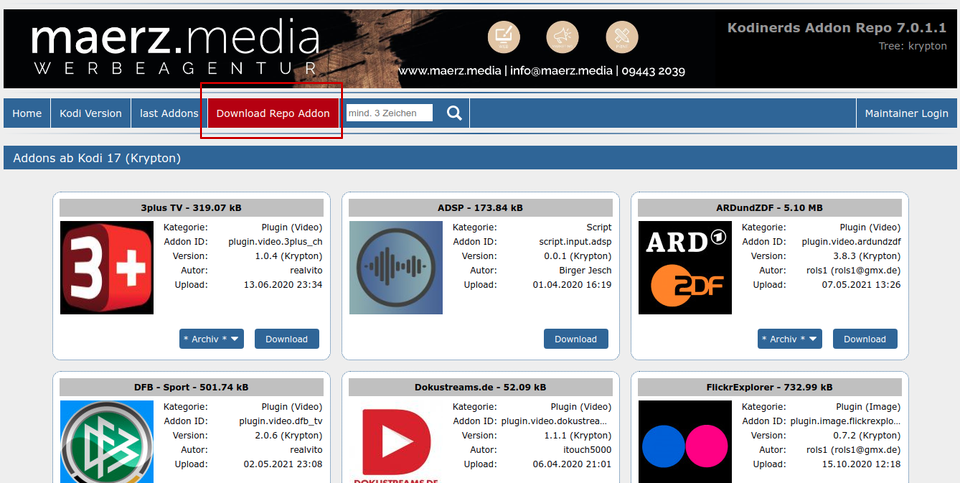Open the ARD ZDF addon logo

[685, 268]
